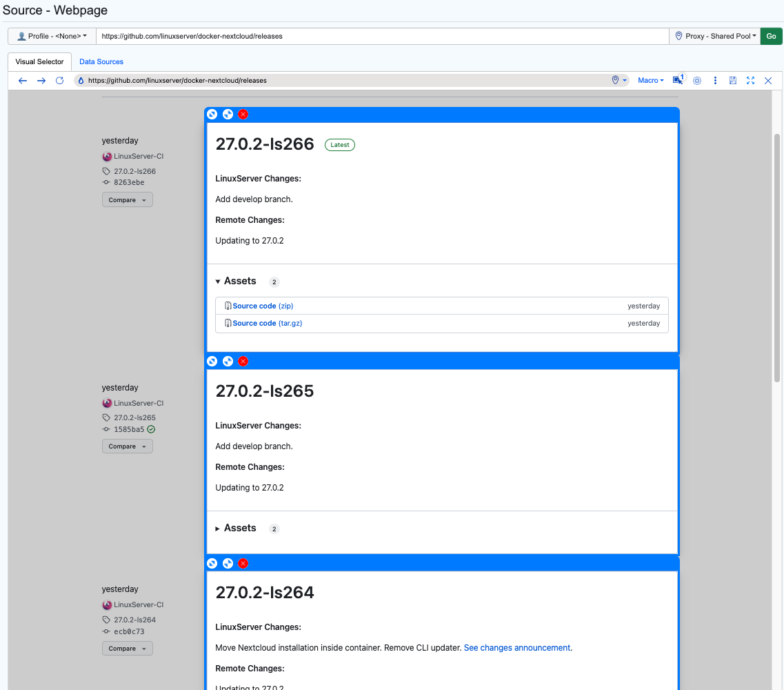Remove the 27.0.2-ls265 selection with red X
Viewport: 784px width, 690px height.
[243, 362]
